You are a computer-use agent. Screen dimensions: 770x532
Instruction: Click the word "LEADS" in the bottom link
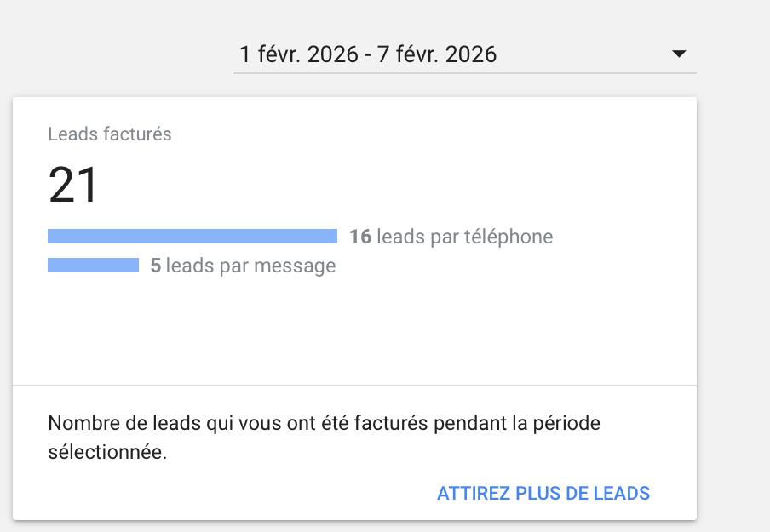tap(622, 493)
